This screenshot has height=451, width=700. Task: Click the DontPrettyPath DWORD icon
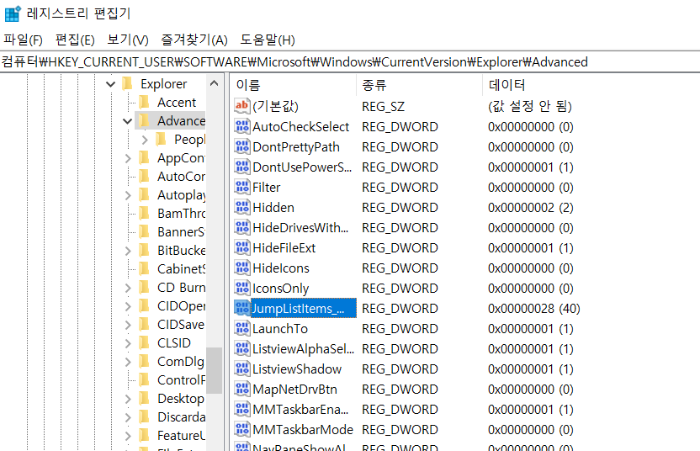(242, 146)
